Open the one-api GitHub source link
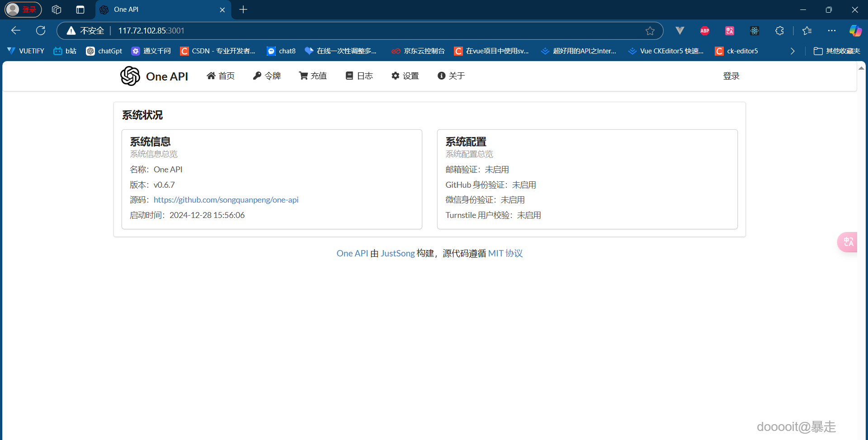Screen dimensions: 868x440 (x=226, y=199)
